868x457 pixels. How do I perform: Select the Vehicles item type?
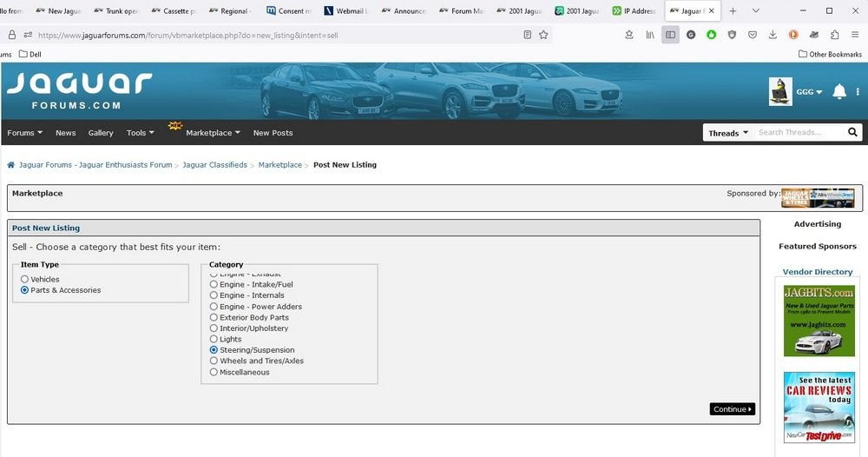click(24, 280)
